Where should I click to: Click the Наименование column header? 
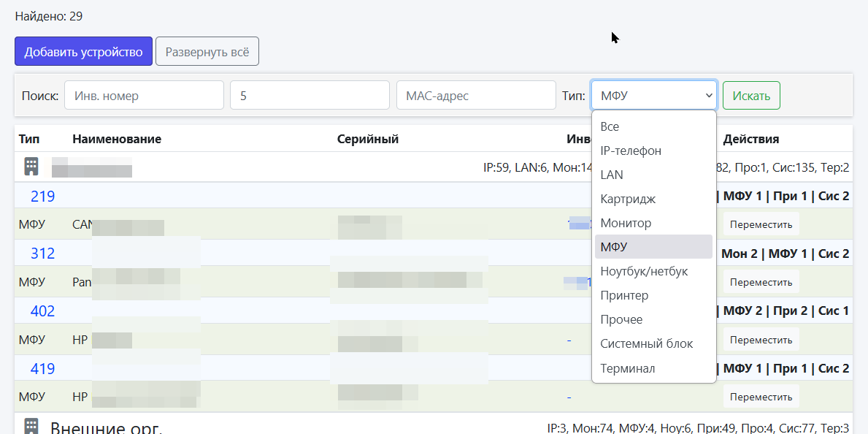click(117, 139)
